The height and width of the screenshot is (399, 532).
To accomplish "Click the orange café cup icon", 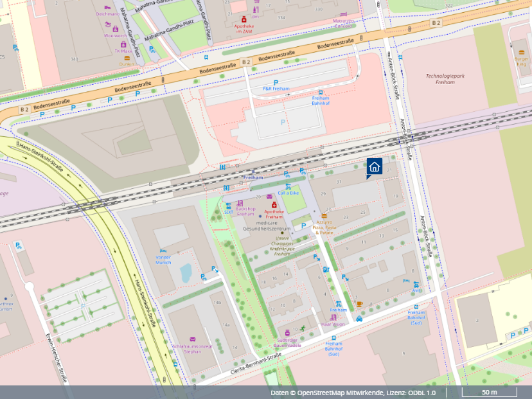I will pyautogui.click(x=359, y=303).
